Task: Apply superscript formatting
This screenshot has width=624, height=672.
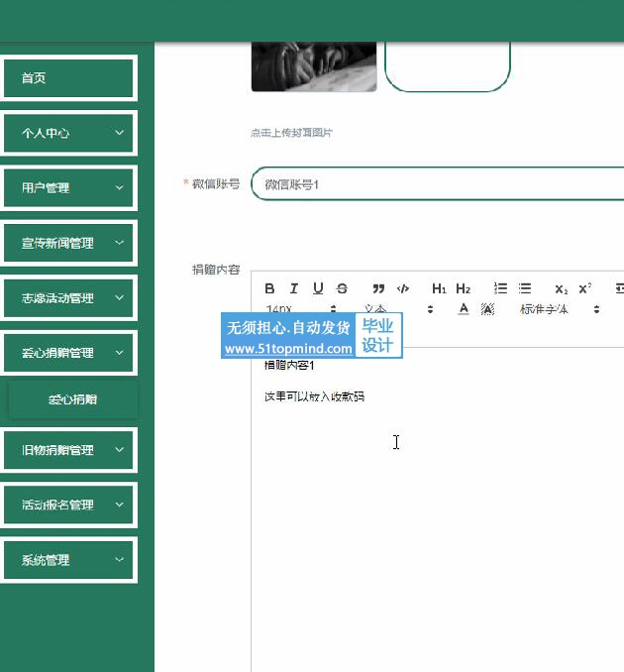Action: [x=584, y=288]
